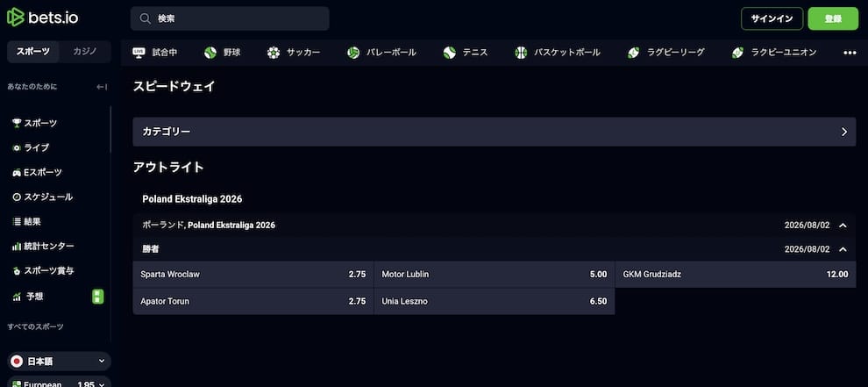Collapse the Poland Ekstraliga 2026 row chevron
Viewport: 868px width, 387px height.
[x=843, y=226]
